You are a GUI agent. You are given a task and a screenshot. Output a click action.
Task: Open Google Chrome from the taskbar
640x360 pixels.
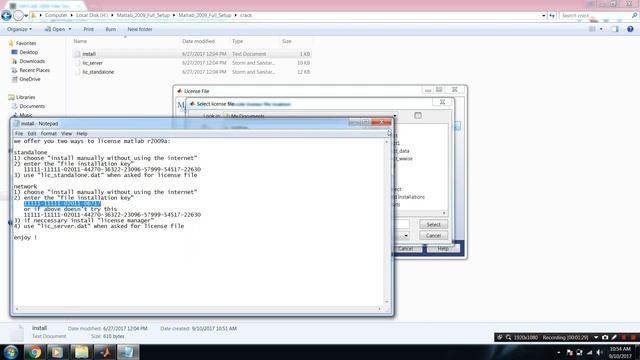tap(35, 352)
